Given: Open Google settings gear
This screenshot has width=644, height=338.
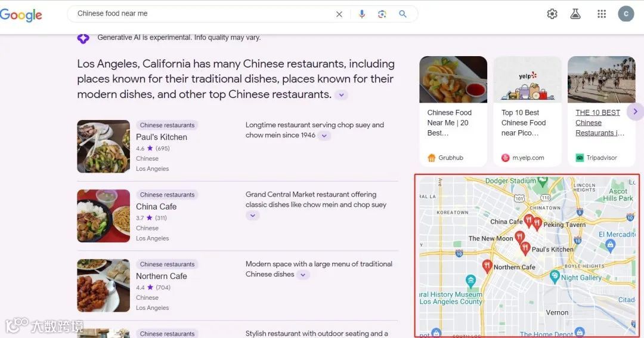Looking at the screenshot, I should [x=552, y=14].
